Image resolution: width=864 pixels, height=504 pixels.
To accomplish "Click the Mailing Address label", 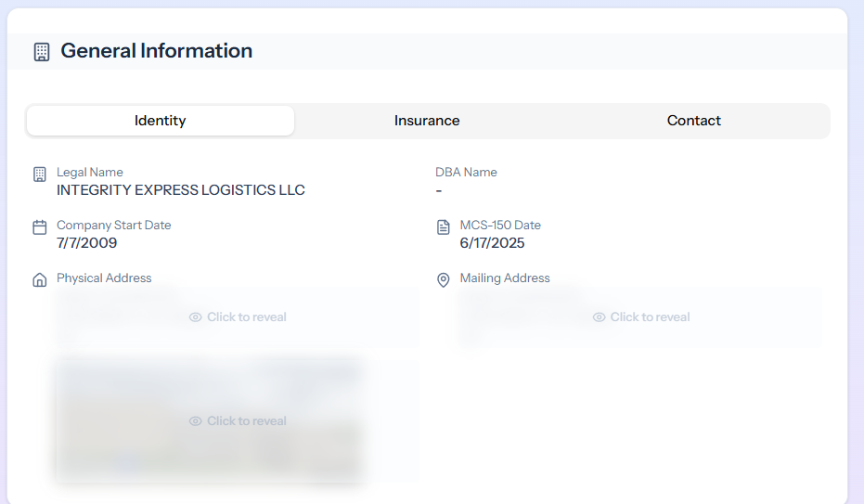I will [x=505, y=278].
